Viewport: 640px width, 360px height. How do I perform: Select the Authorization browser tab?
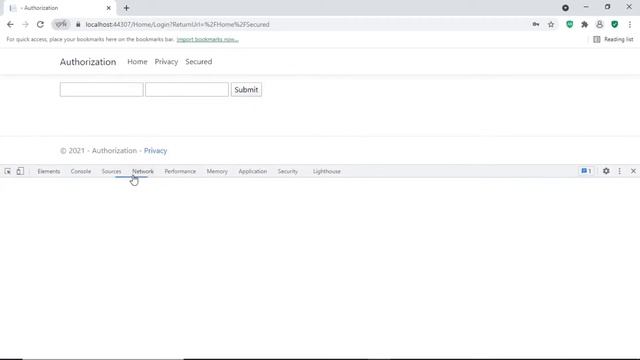tap(59, 8)
